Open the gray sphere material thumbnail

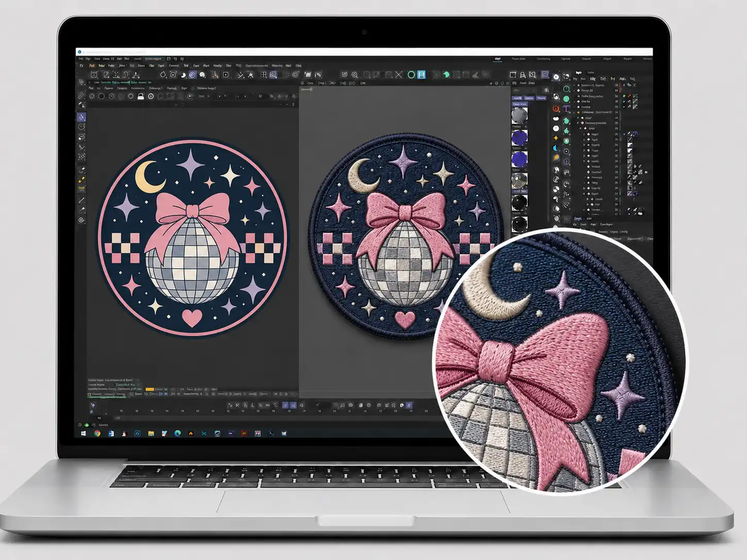519,116
